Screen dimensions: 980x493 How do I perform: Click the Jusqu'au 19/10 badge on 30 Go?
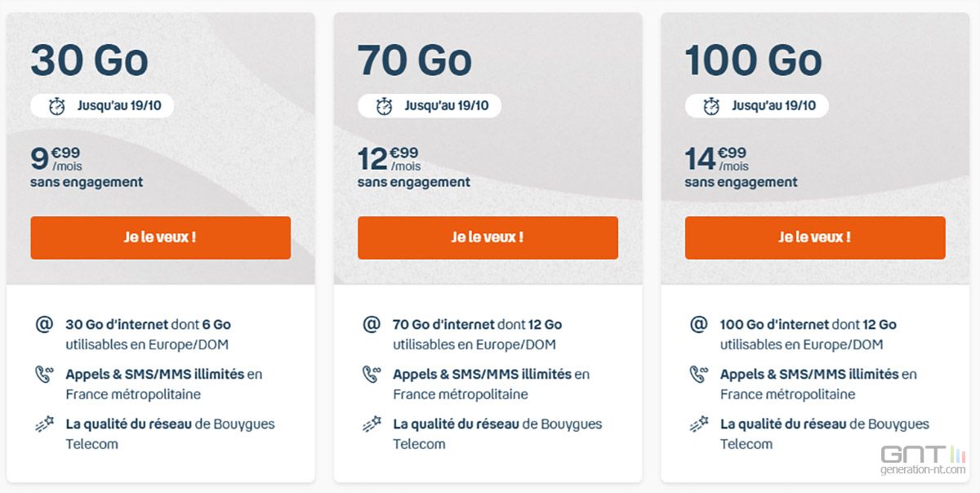point(102,106)
